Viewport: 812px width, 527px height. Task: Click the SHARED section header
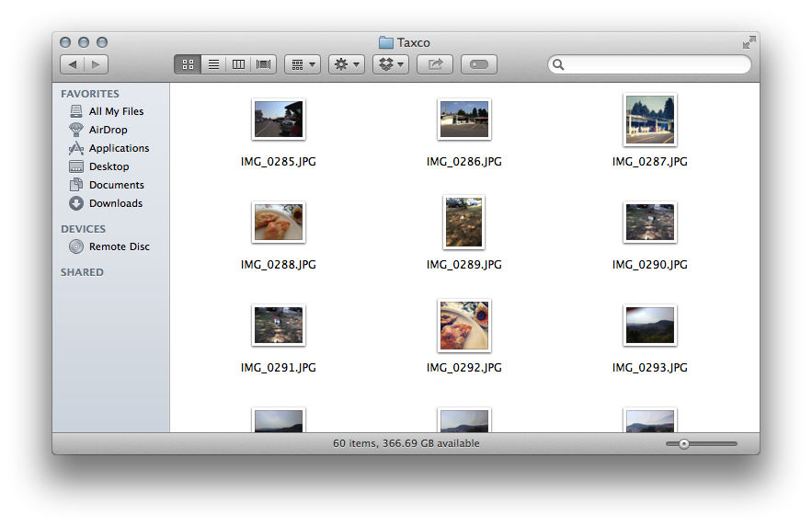point(83,272)
